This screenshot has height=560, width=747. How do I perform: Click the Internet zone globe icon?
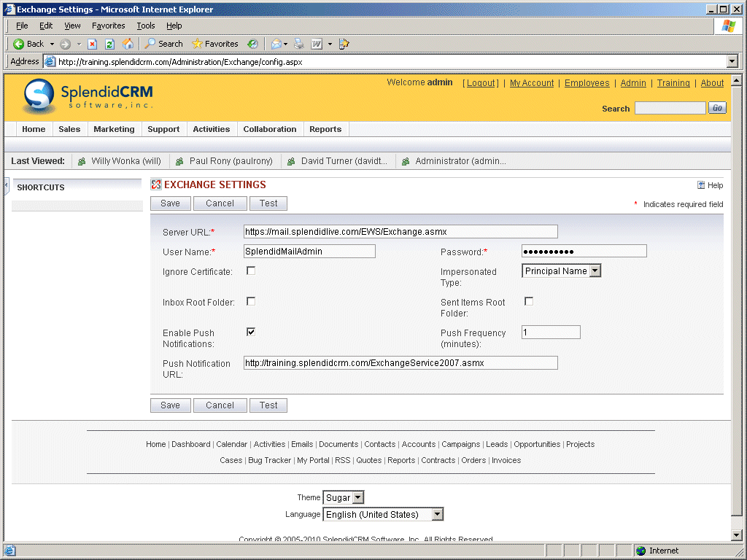[640, 551]
